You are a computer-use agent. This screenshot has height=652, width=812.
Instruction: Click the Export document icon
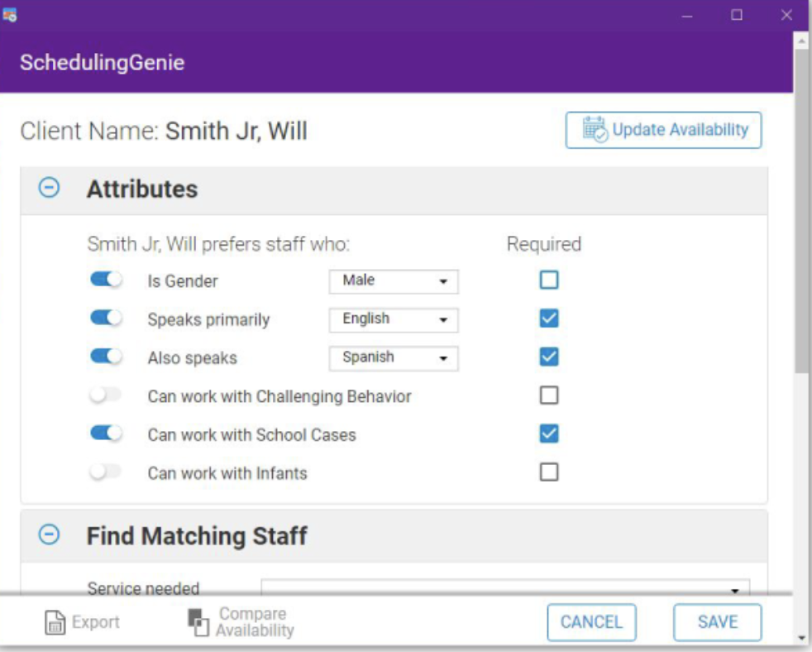pos(55,622)
